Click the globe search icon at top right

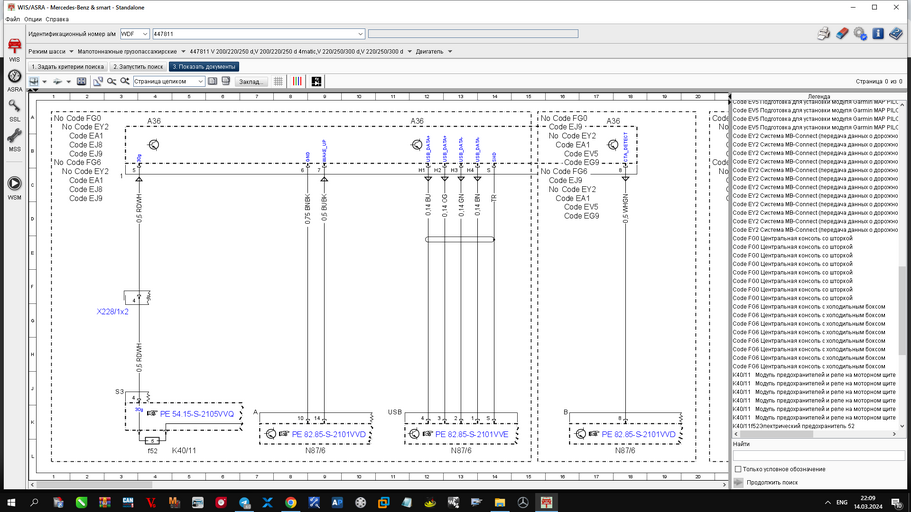(x=860, y=34)
